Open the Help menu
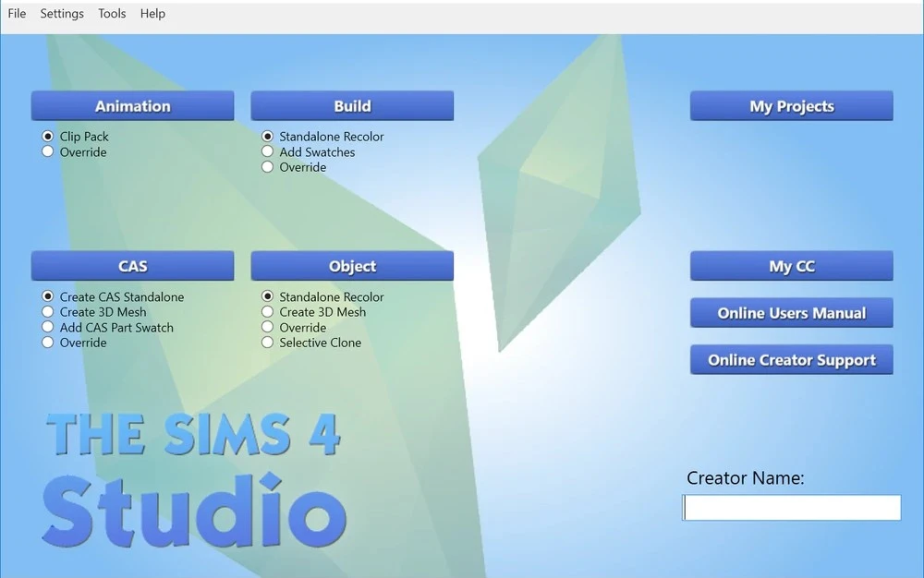924x578 pixels. pos(152,13)
